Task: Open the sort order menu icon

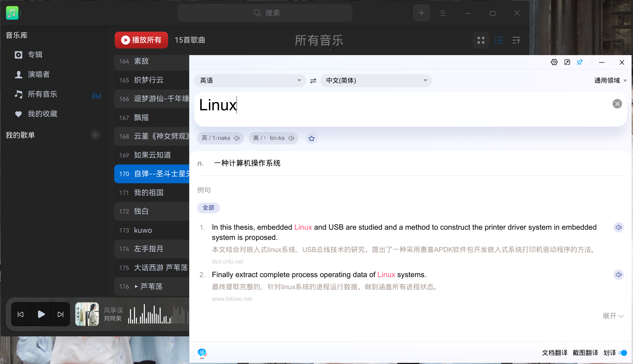Action: coord(516,40)
